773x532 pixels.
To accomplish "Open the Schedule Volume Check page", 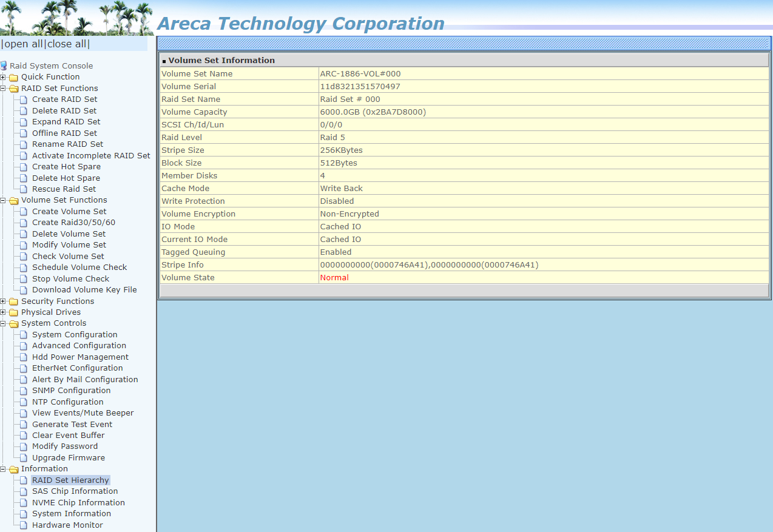I will (79, 268).
